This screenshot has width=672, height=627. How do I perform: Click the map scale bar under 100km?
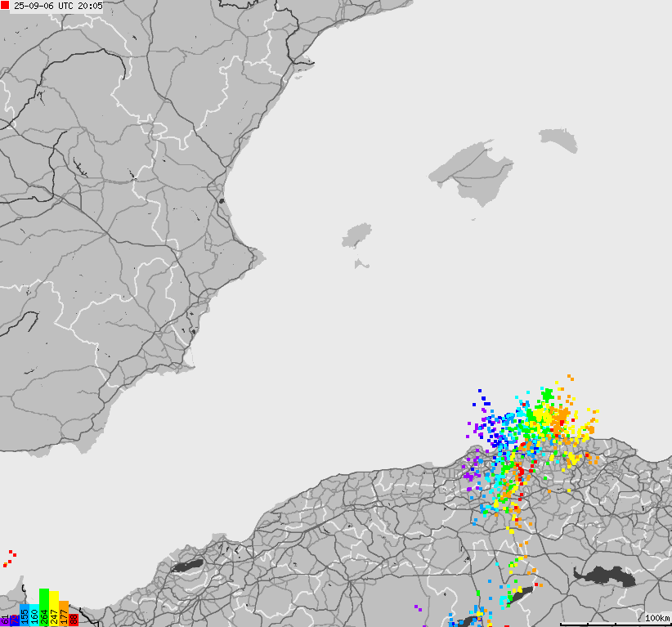[x=616, y=625]
